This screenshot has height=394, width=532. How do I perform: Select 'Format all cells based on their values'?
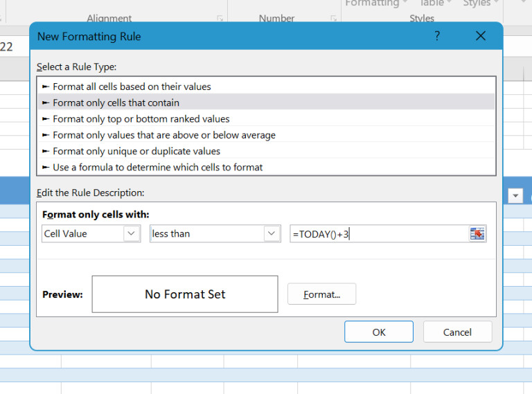pyautogui.click(x=132, y=87)
